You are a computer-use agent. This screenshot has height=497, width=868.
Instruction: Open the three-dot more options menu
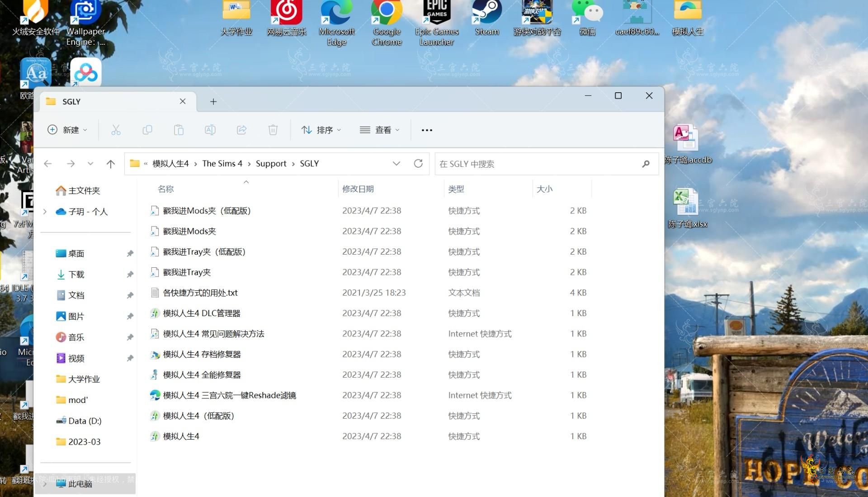(x=427, y=130)
